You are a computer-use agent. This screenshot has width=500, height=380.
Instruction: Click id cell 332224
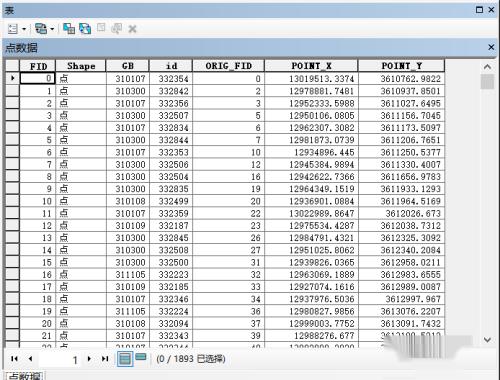(x=171, y=311)
